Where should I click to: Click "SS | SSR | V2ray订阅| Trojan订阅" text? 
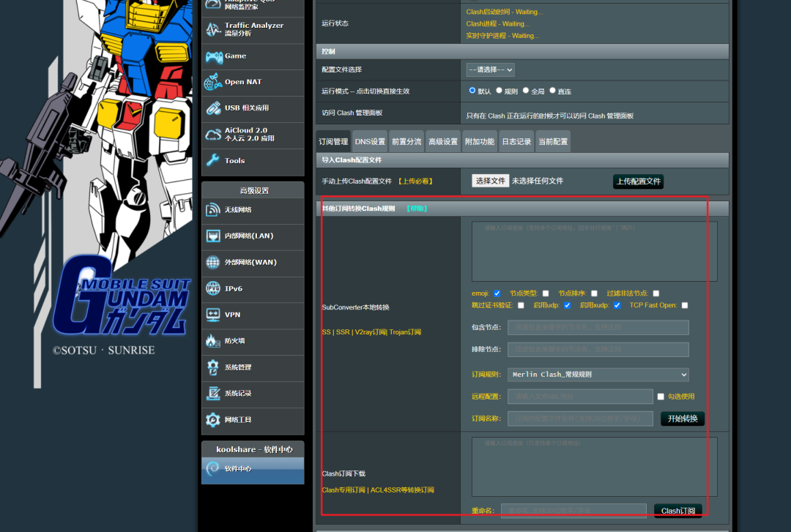(x=371, y=332)
